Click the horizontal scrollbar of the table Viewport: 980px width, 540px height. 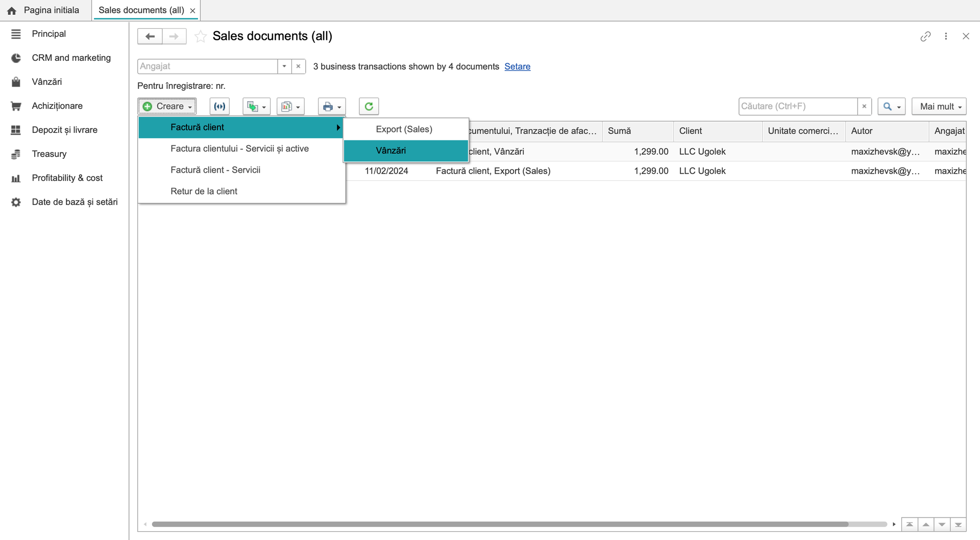click(x=500, y=524)
